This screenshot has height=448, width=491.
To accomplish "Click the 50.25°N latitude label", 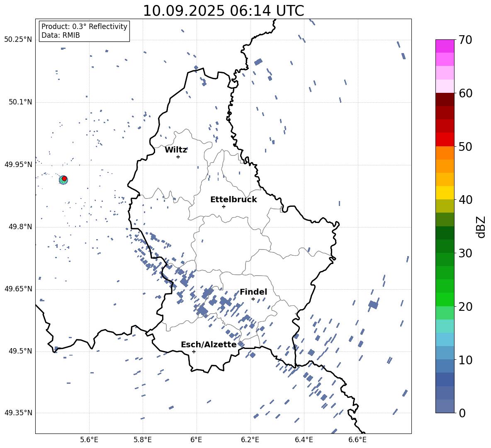I will [x=18, y=40].
